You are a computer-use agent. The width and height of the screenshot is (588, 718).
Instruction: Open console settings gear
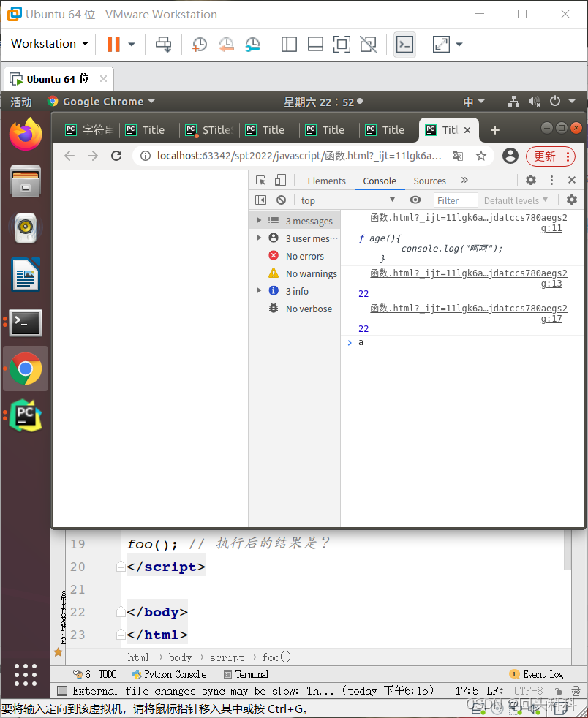click(571, 200)
